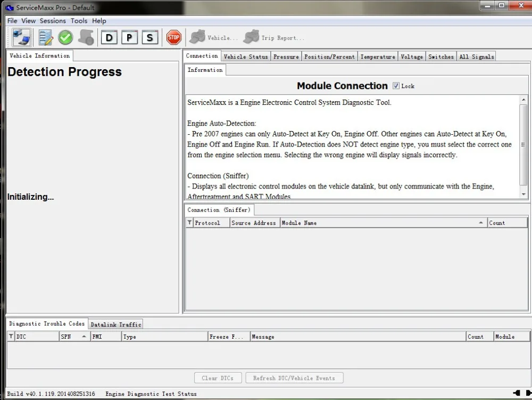532x400 pixels.
Task: Click the Clear DTCs button
Action: point(218,378)
